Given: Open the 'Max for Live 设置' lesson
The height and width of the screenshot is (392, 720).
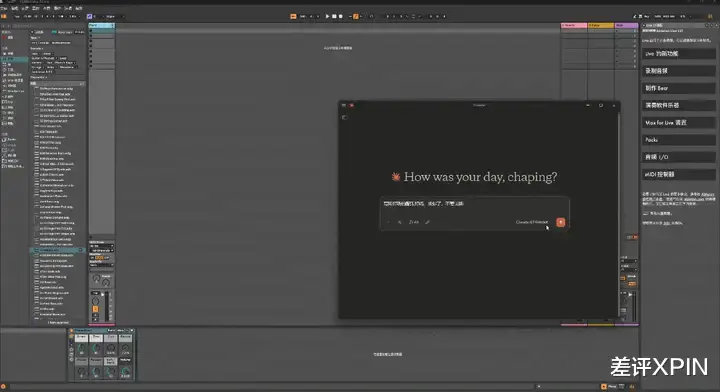Looking at the screenshot, I should click(x=678, y=123).
